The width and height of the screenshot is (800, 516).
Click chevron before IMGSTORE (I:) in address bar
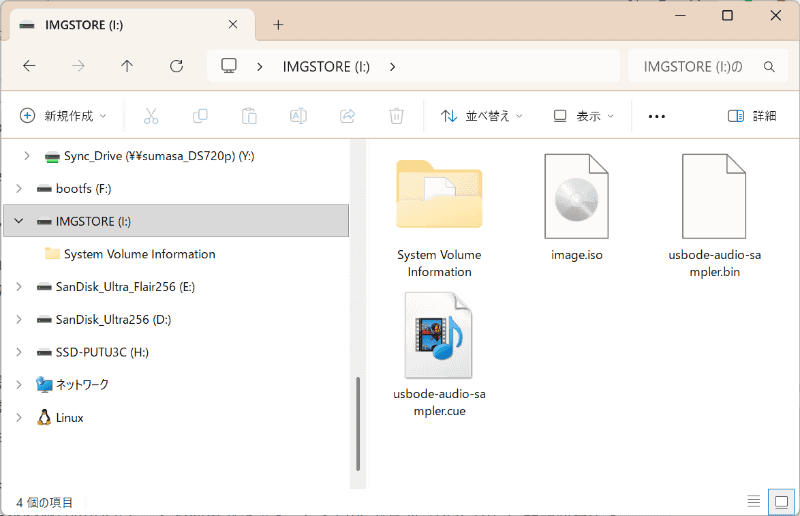[260, 67]
